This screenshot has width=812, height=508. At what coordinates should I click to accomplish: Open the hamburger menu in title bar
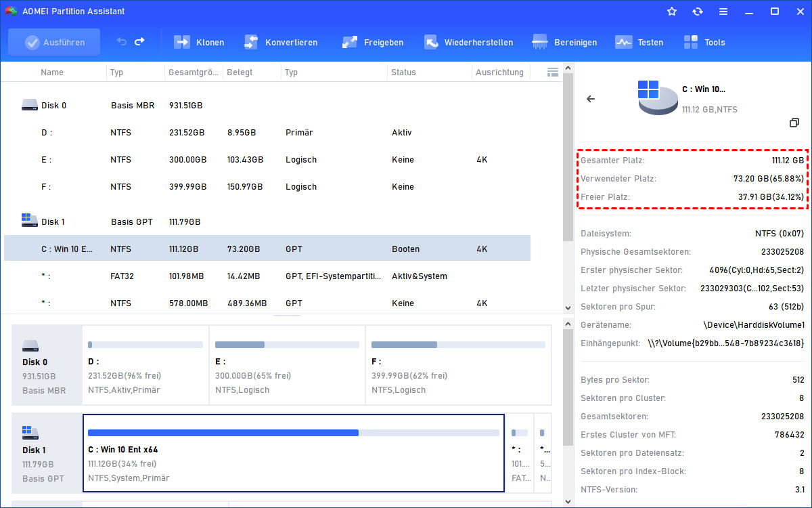click(723, 12)
